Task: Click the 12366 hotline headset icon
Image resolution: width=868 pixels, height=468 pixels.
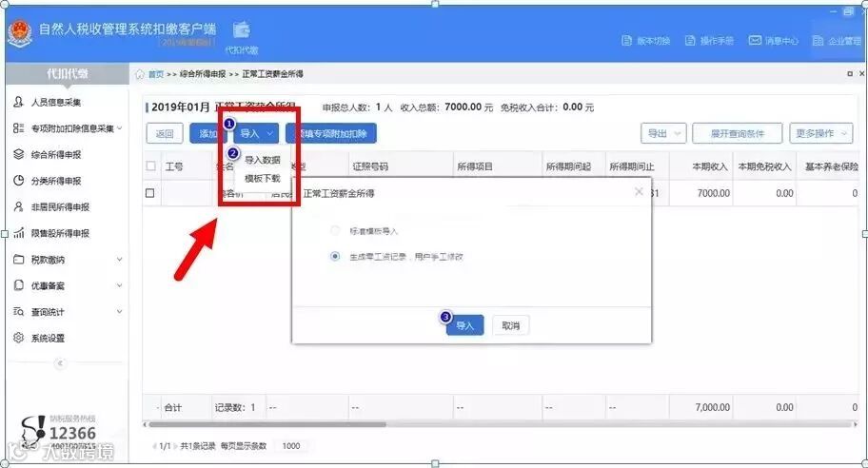Action: click(x=33, y=431)
